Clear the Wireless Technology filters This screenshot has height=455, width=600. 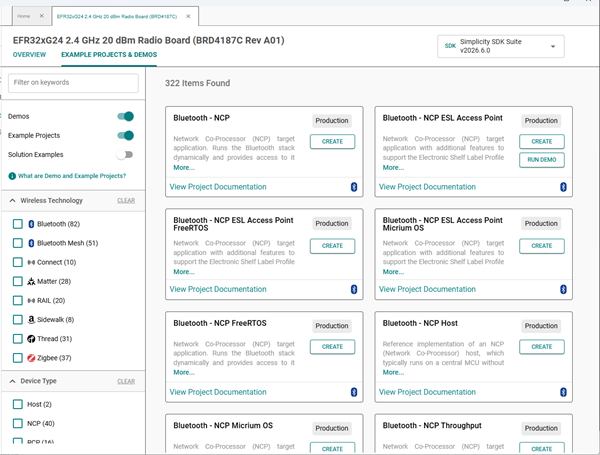(x=126, y=201)
